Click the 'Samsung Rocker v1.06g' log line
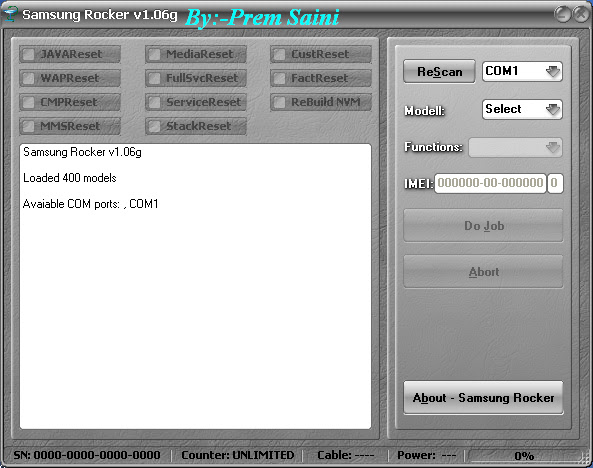 click(82, 152)
